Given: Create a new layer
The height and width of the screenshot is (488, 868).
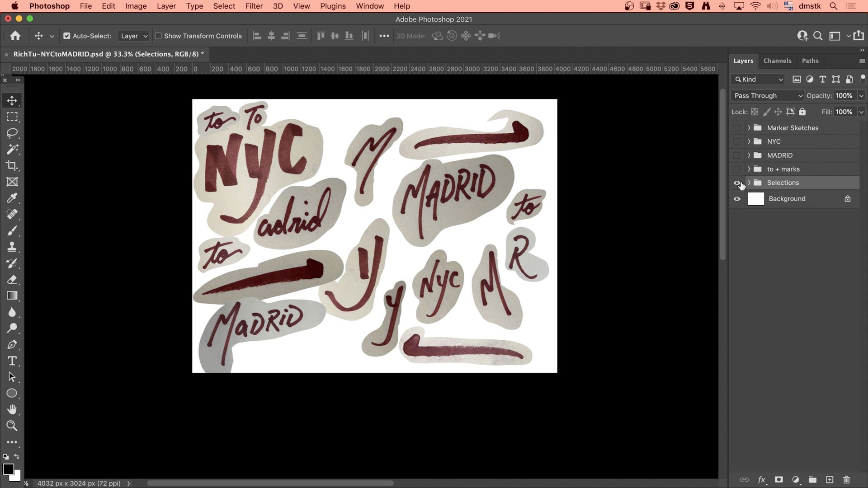Looking at the screenshot, I should 830,479.
